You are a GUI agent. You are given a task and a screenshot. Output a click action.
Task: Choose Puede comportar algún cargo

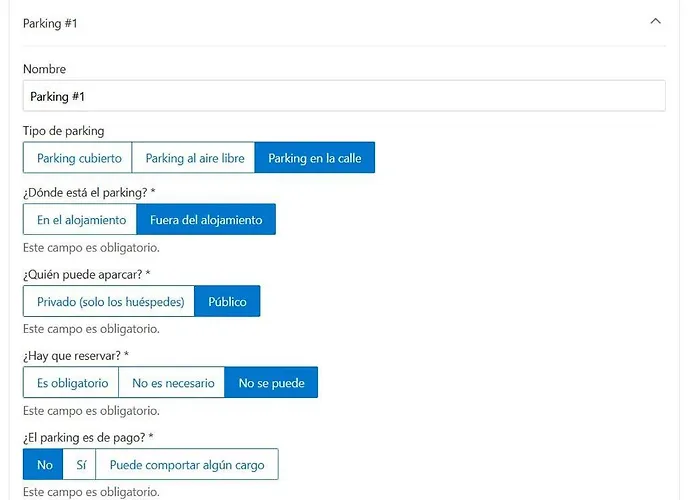click(x=187, y=465)
